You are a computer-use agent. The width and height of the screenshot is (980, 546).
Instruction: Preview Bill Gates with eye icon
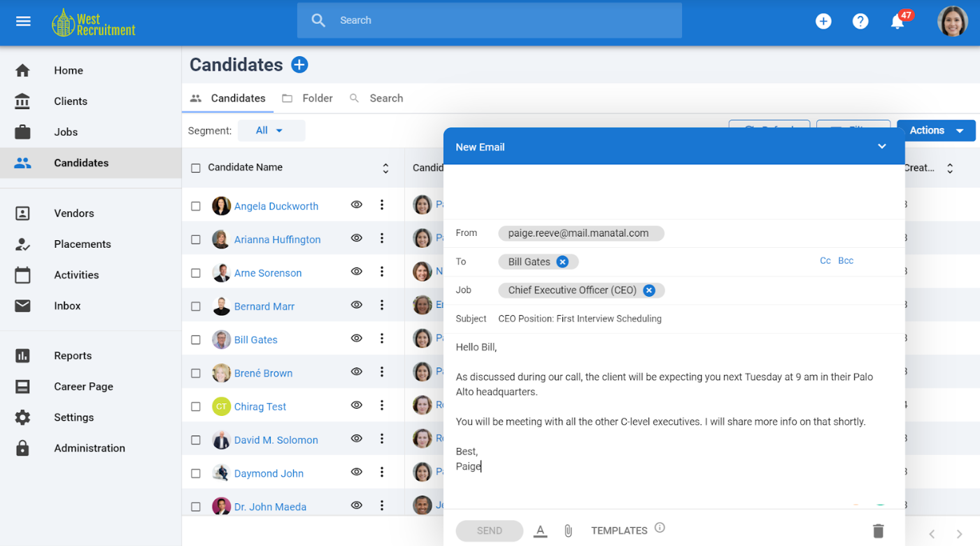pos(357,338)
